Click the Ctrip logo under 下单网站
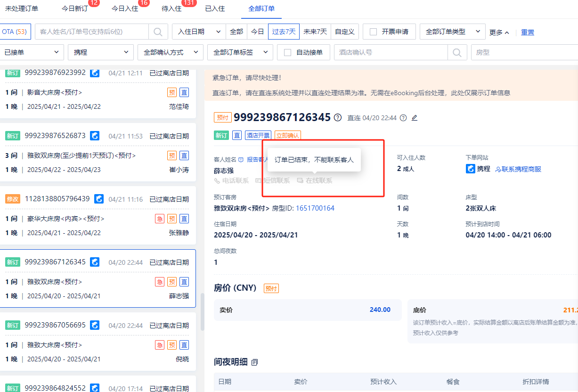Viewport: 578px width, 392px height. [x=471, y=169]
